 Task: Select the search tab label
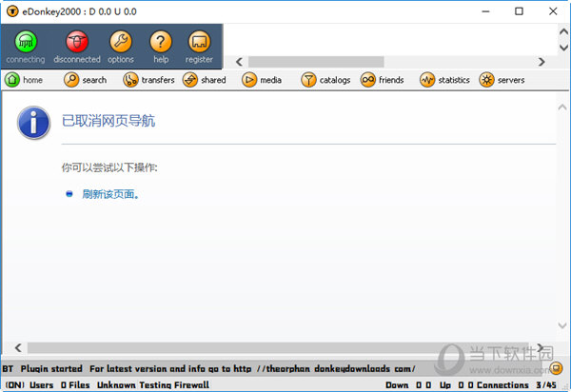[94, 80]
